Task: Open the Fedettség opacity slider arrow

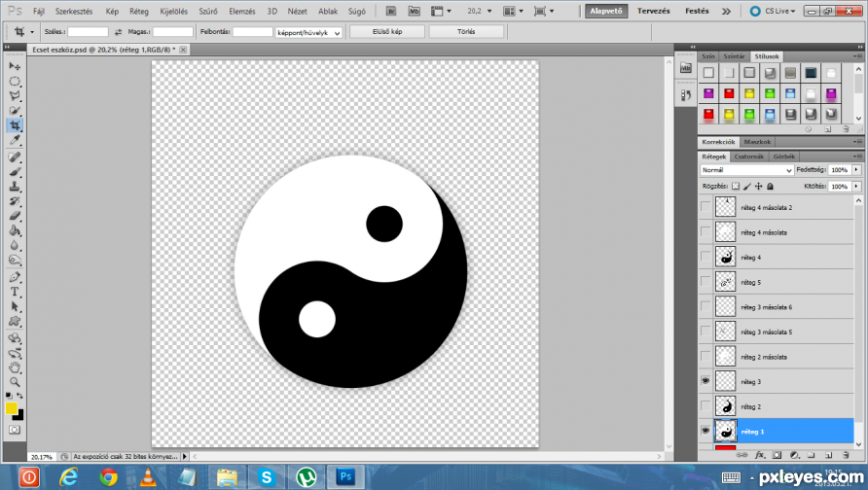Action: coord(856,170)
